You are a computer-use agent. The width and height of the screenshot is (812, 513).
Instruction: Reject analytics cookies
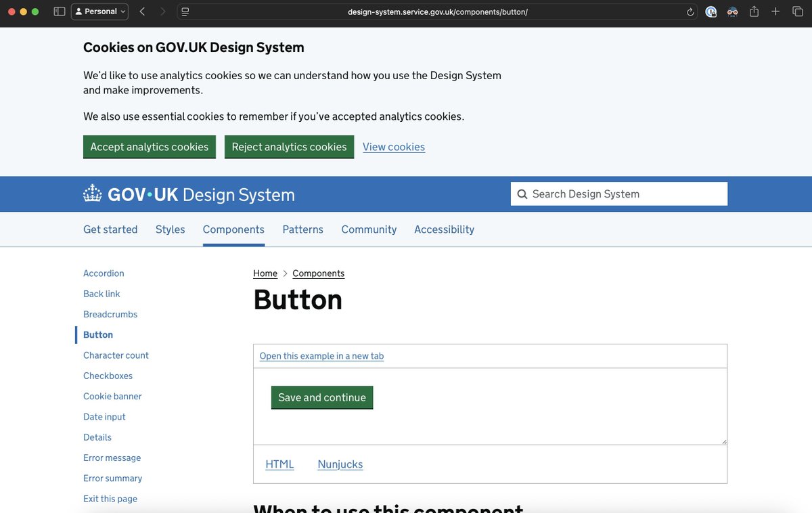(289, 147)
